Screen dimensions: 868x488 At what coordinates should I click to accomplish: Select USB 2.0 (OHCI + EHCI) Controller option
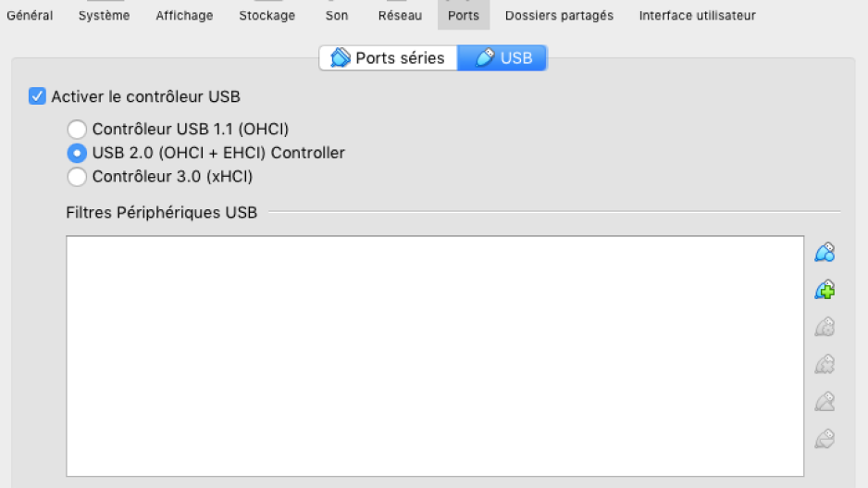pos(77,153)
